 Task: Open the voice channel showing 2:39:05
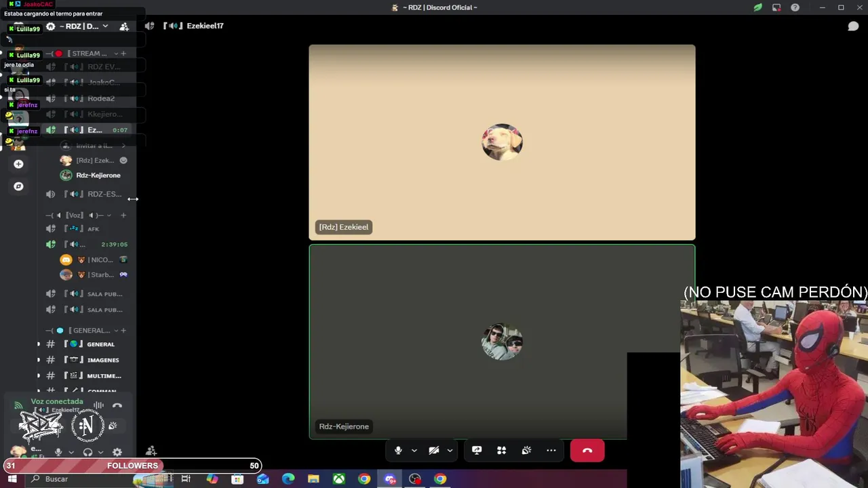point(88,245)
